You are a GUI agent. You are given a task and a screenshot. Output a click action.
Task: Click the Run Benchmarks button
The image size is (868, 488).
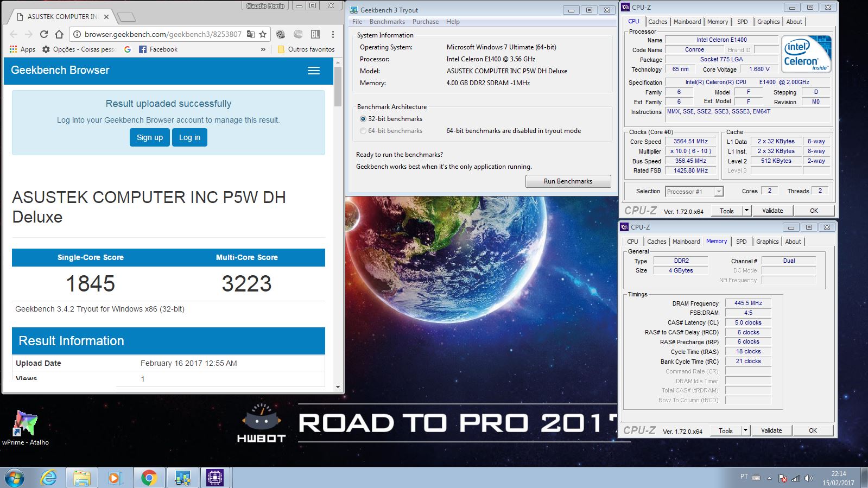(x=568, y=181)
